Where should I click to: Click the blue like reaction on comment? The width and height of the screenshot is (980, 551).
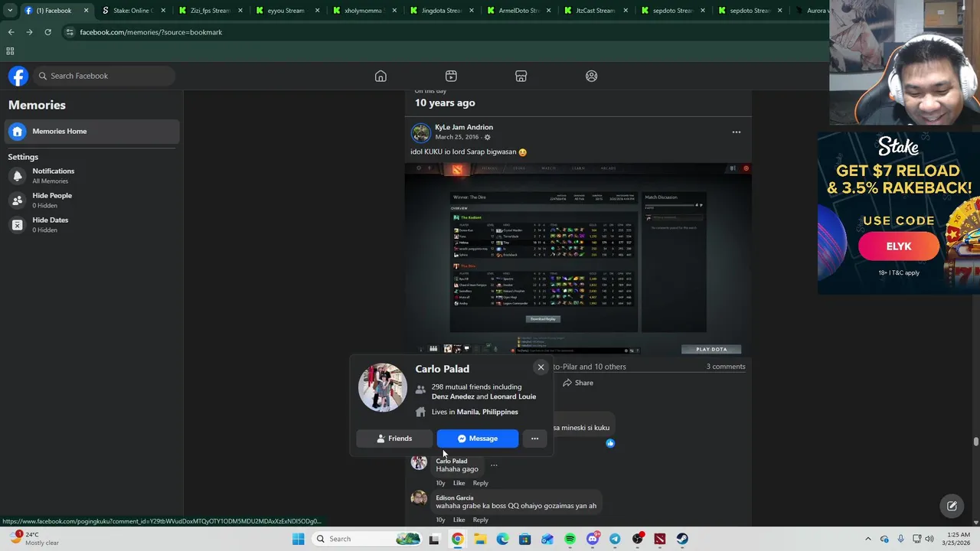(x=610, y=443)
